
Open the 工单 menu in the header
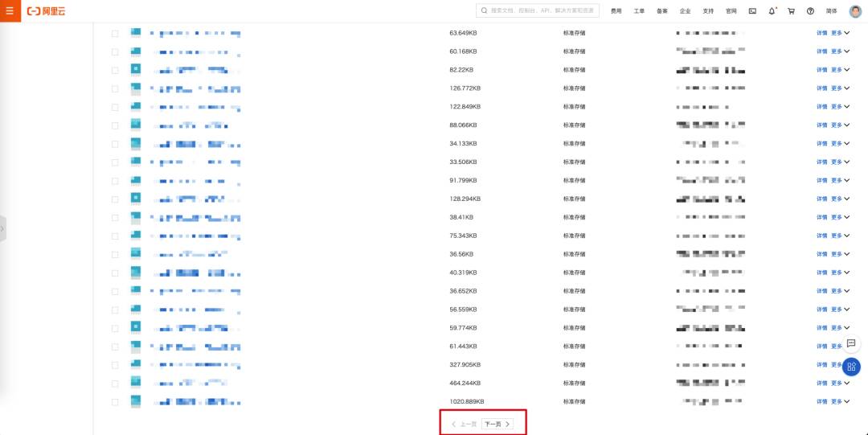(639, 11)
